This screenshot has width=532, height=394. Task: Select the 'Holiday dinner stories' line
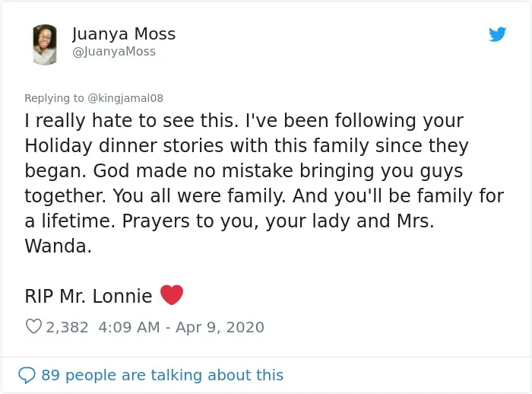coord(247,146)
